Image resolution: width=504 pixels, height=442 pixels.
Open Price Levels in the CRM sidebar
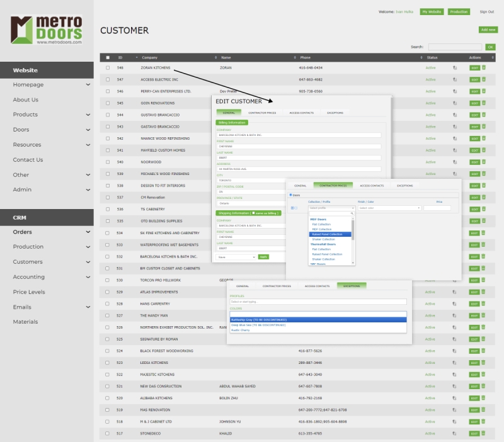(x=29, y=292)
